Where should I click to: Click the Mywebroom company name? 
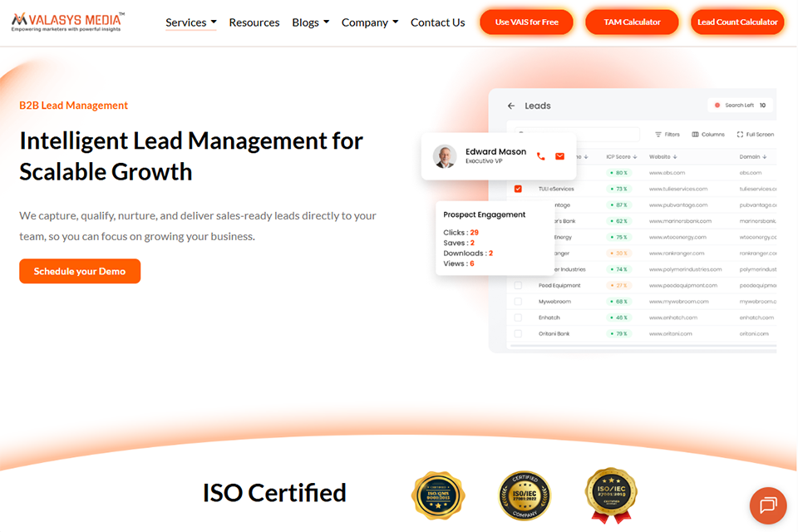click(x=554, y=302)
